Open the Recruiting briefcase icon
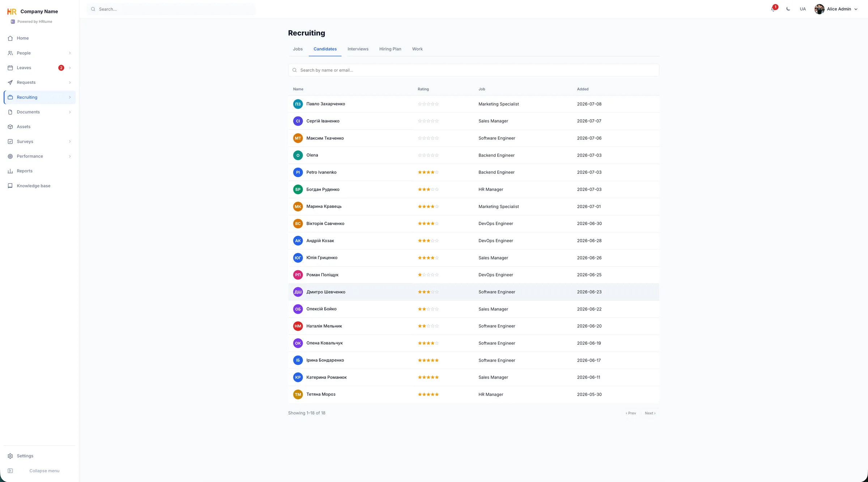The height and width of the screenshot is (482, 868). click(x=10, y=97)
